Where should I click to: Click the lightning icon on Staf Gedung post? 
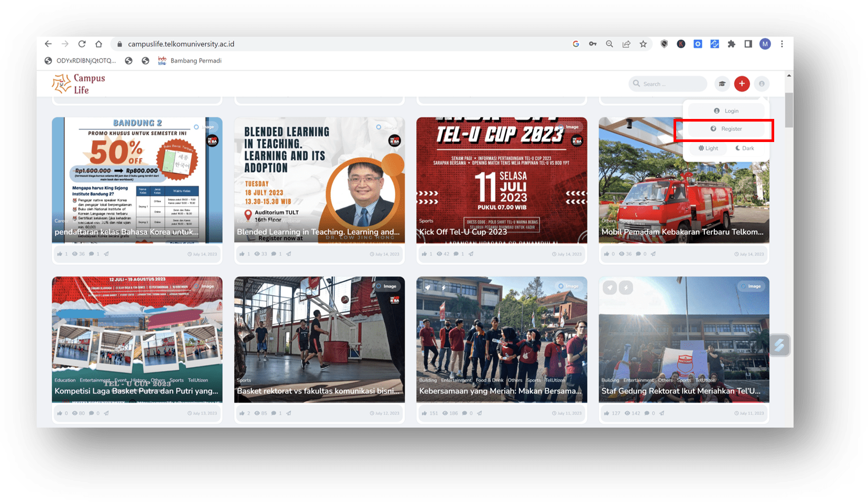tap(626, 288)
